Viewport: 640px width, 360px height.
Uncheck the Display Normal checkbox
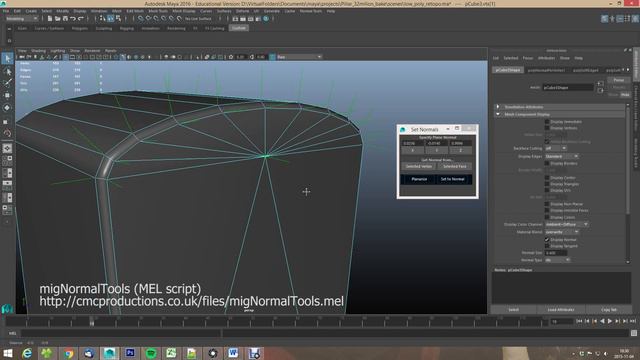point(547,240)
